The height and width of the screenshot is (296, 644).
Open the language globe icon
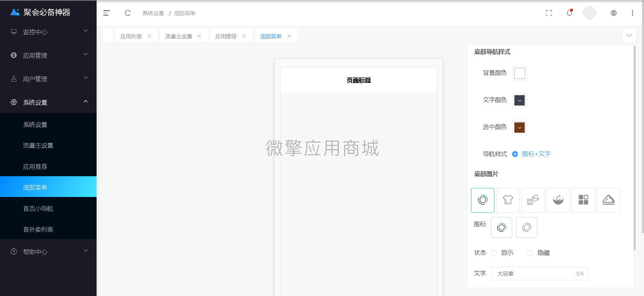[613, 13]
